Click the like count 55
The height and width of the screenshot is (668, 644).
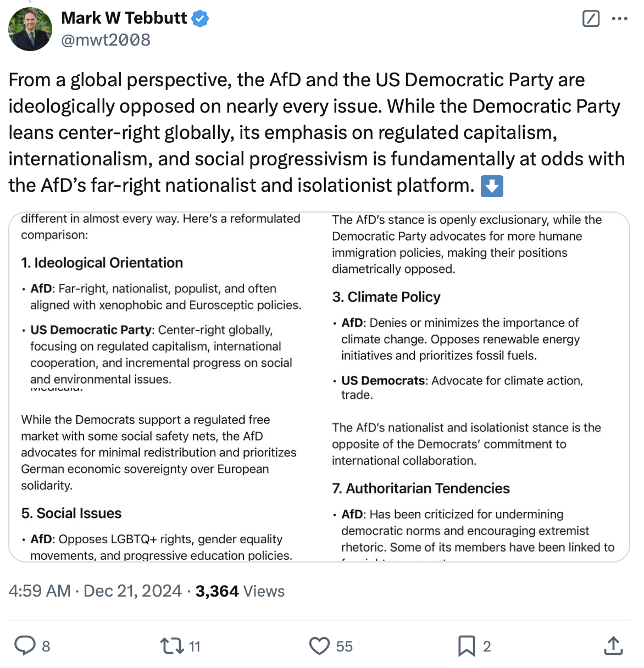(x=345, y=647)
